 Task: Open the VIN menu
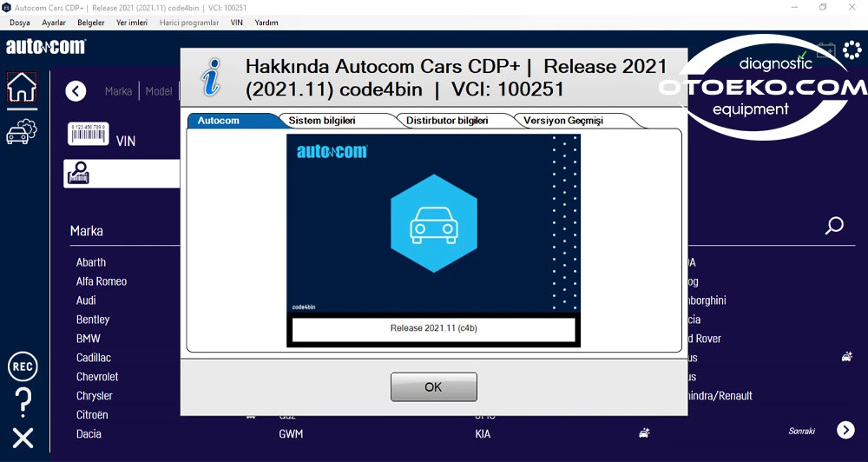pos(236,23)
